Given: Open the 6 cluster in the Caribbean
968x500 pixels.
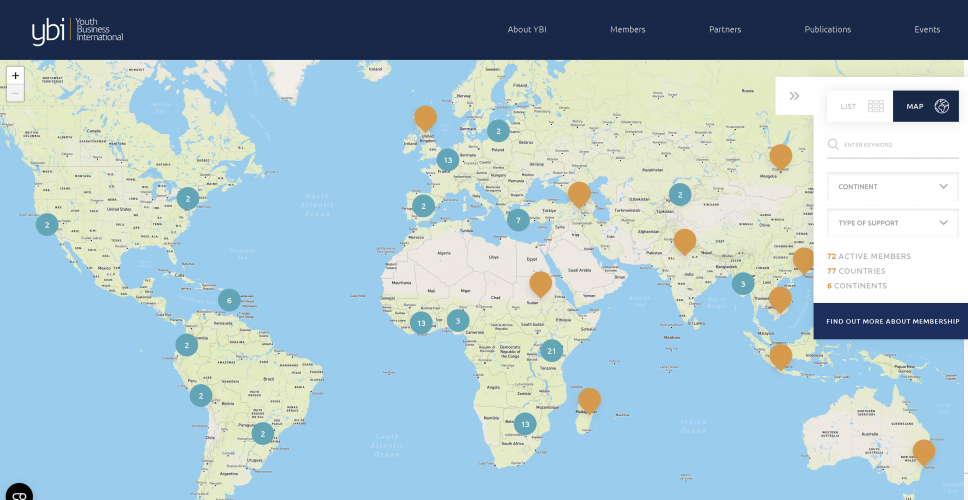Looking at the screenshot, I should [x=229, y=301].
